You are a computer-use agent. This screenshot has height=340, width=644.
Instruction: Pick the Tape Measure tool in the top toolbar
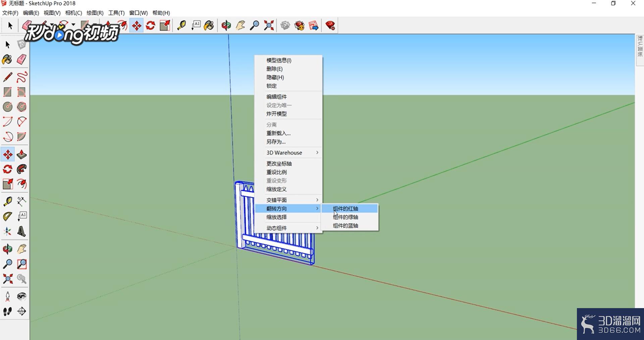point(181,26)
